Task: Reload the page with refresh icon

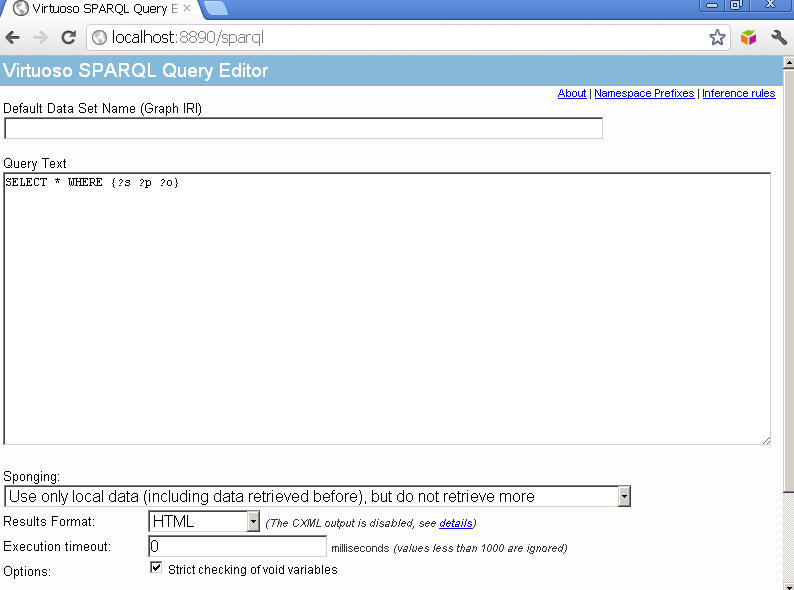Action: (68, 38)
